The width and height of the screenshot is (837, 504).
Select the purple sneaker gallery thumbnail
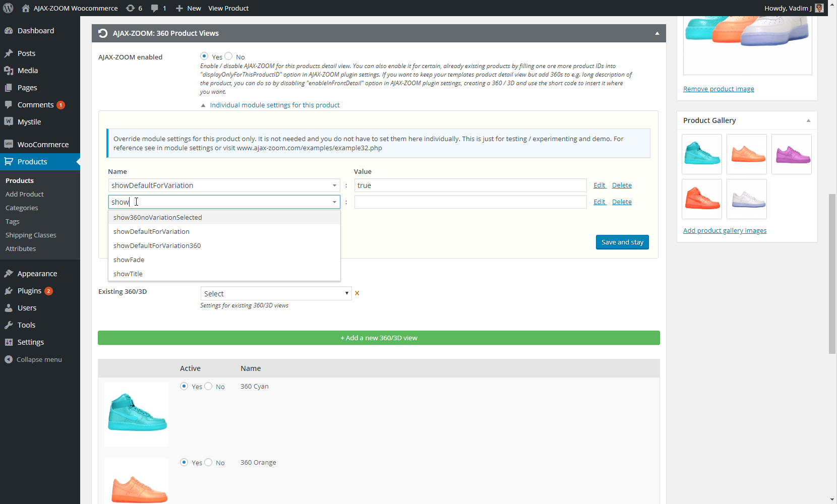click(792, 154)
